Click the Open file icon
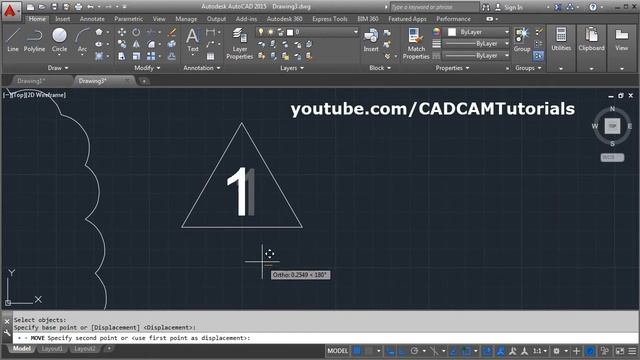The height and width of the screenshot is (360, 640). coord(42,7)
